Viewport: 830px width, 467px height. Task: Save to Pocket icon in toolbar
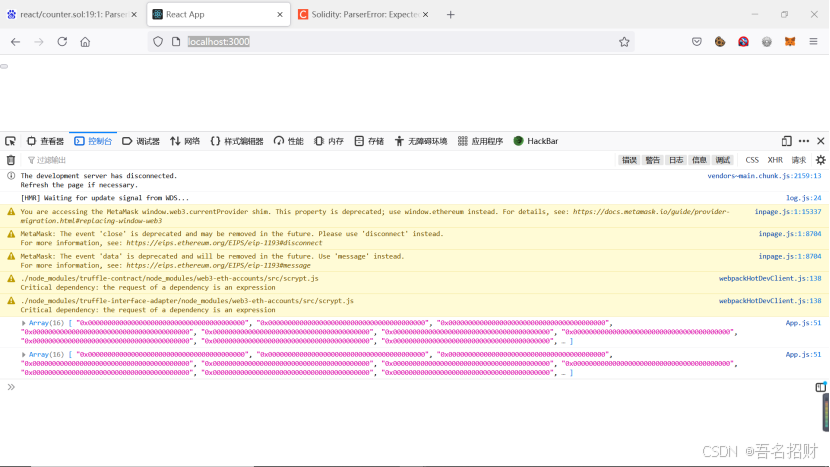pyautogui.click(x=697, y=42)
